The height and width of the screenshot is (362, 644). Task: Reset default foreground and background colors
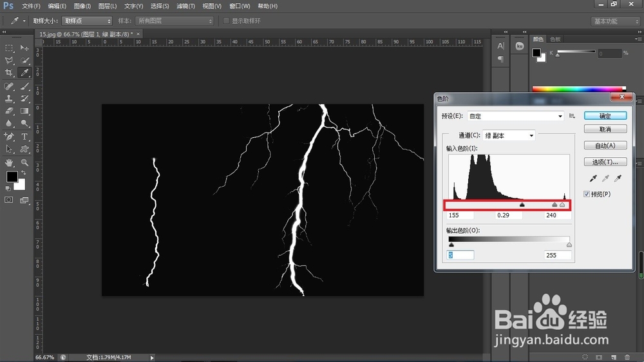pyautogui.click(x=8, y=188)
